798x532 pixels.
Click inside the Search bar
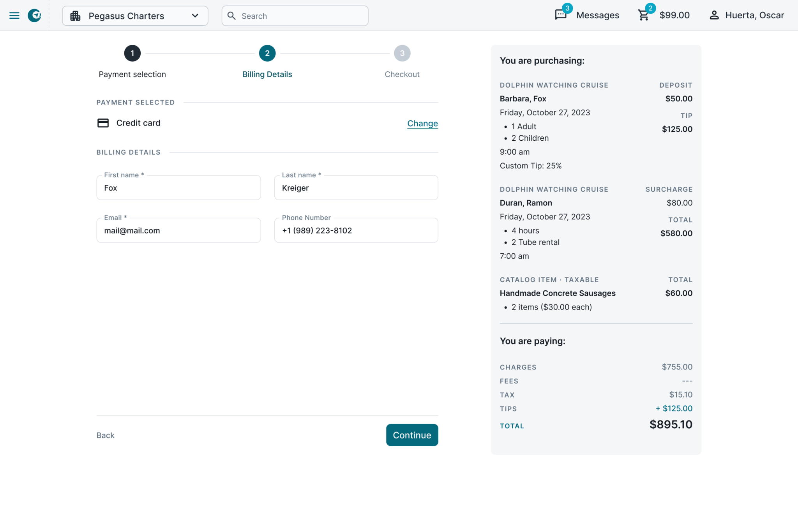[295, 16]
